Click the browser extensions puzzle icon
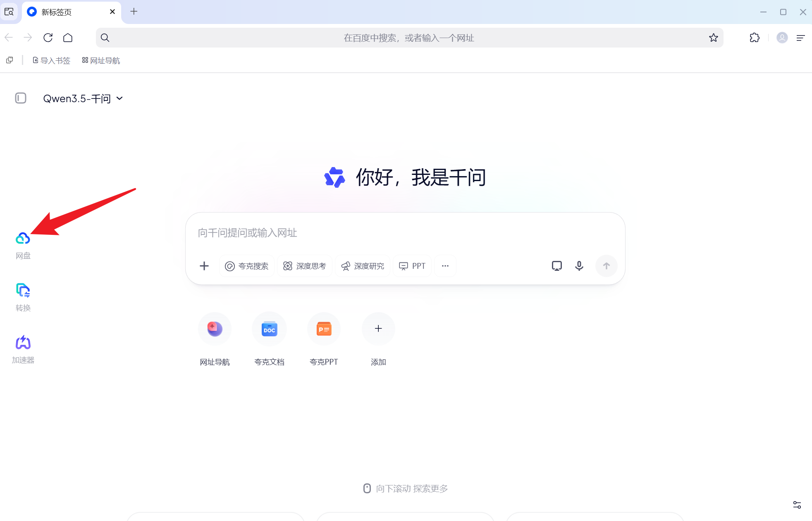 click(x=754, y=38)
